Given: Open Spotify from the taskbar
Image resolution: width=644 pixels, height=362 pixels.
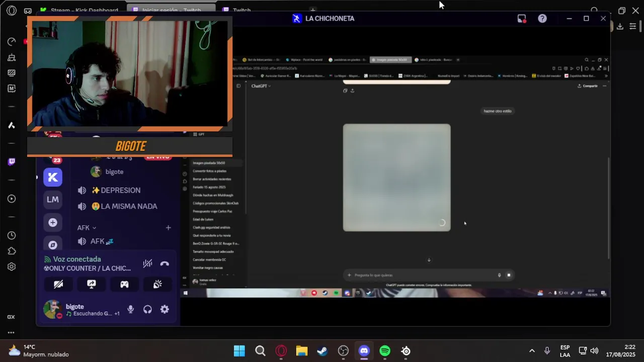Looking at the screenshot, I should coord(385,351).
